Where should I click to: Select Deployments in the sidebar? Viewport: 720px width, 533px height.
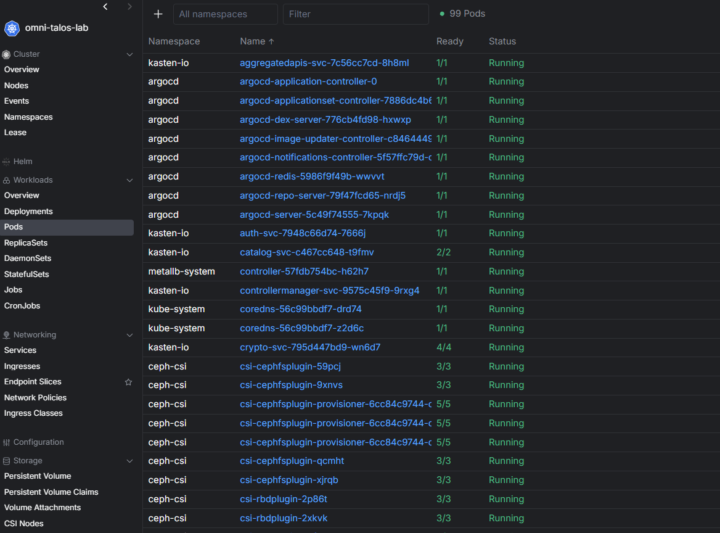[28, 211]
